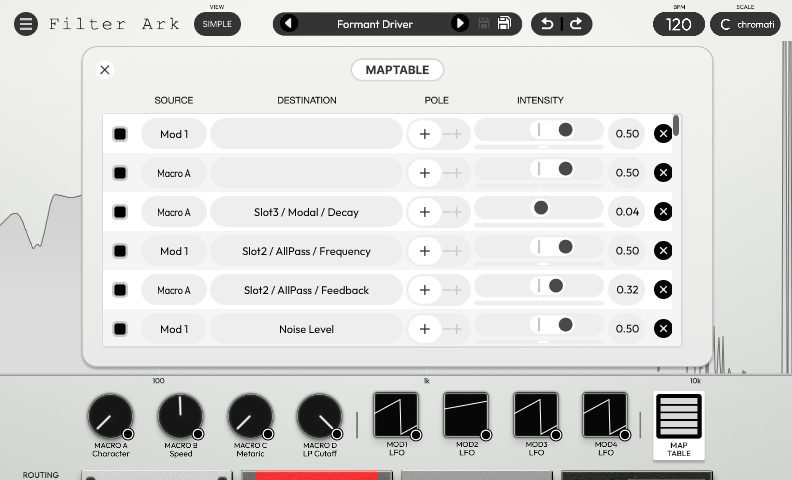
Task: Open source dropdown for Slot3 Modal Decay row
Action: tap(174, 212)
